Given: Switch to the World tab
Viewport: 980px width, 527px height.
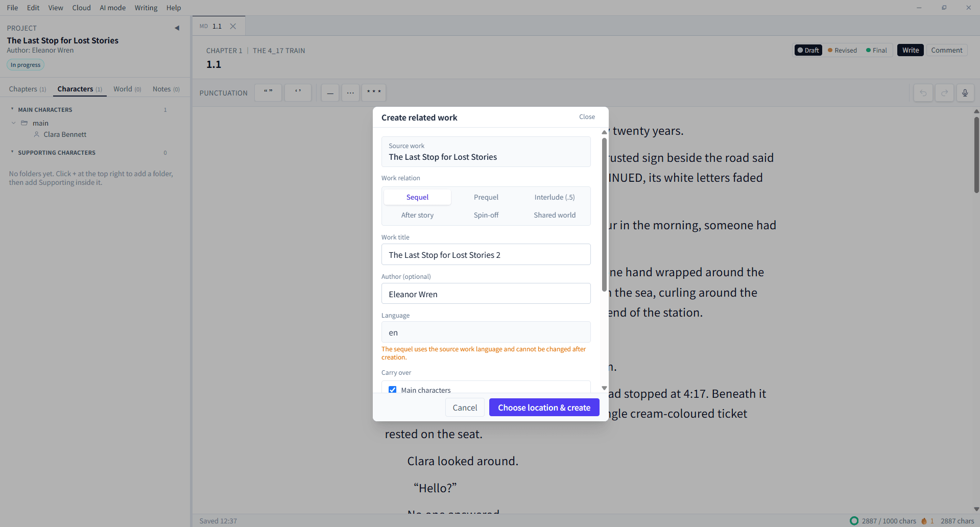Looking at the screenshot, I should [x=127, y=89].
